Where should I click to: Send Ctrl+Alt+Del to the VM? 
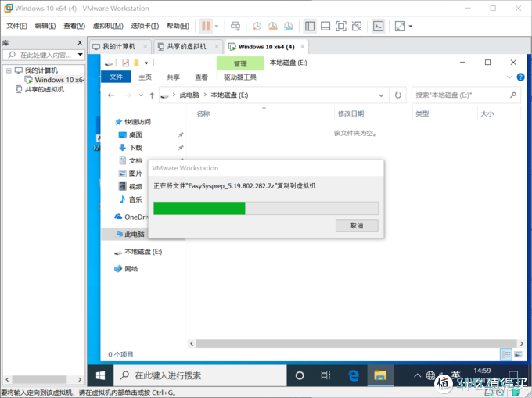[x=235, y=26]
